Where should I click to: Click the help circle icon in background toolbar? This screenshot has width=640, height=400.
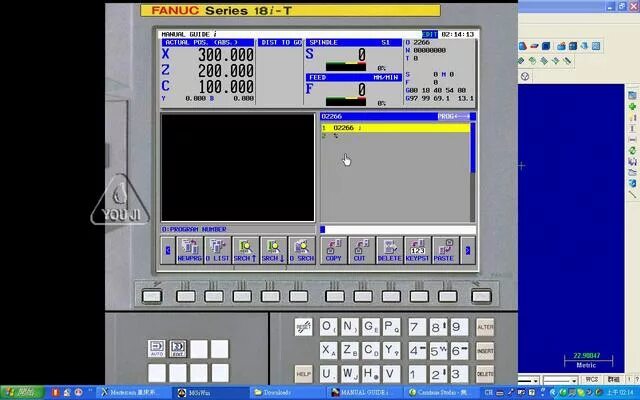tap(525, 76)
